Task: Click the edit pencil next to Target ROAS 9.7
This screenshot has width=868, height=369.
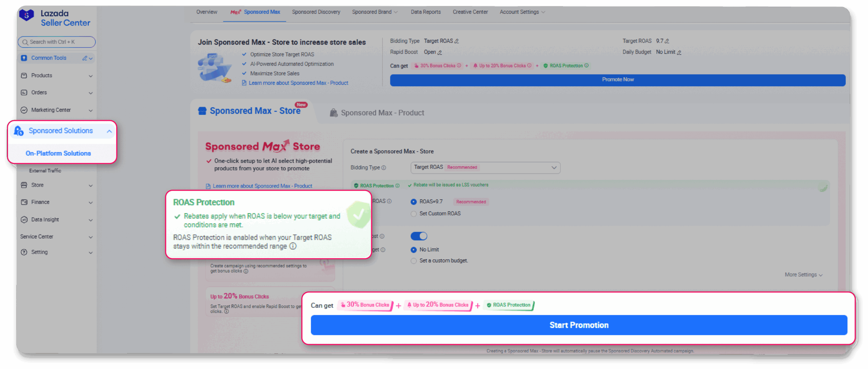Action: point(667,41)
